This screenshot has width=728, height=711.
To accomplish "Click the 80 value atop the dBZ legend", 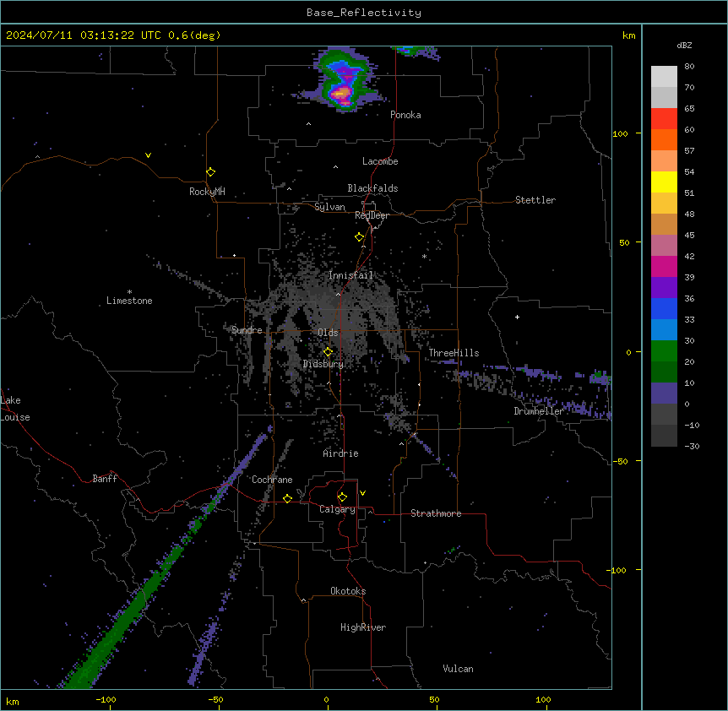I will [689, 67].
